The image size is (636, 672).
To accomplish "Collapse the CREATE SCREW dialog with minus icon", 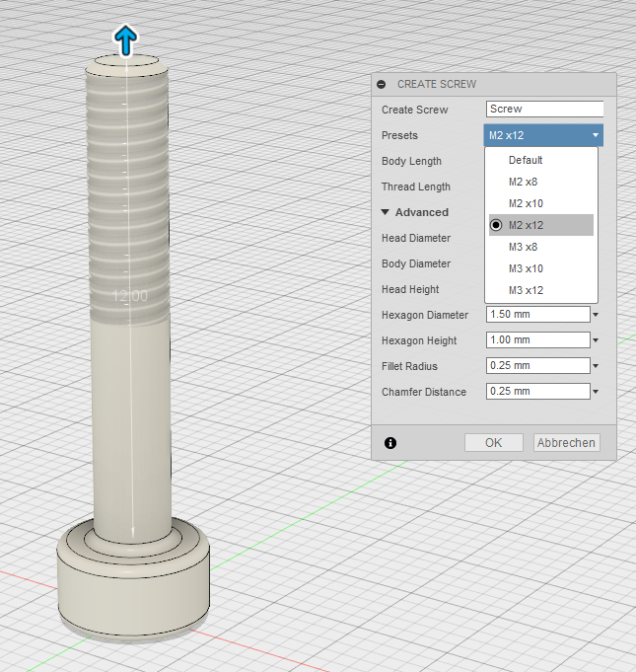I will [x=381, y=85].
